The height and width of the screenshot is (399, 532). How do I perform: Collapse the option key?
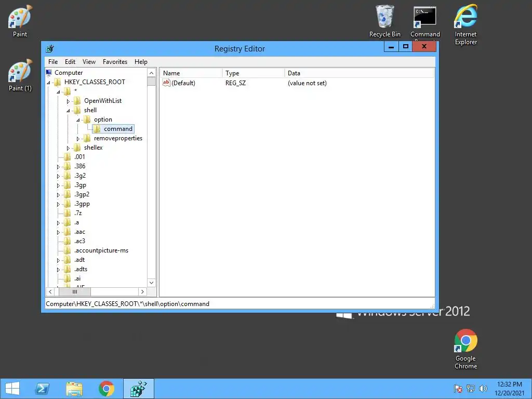(78, 120)
